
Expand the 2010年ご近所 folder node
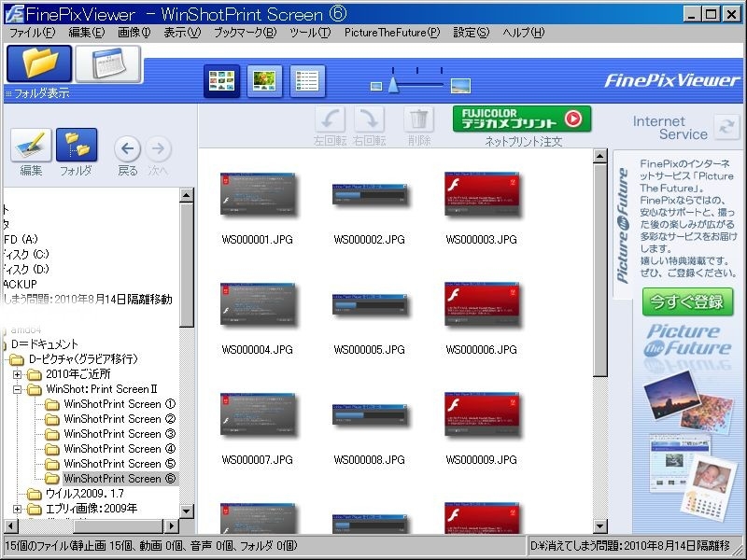pos(18,374)
